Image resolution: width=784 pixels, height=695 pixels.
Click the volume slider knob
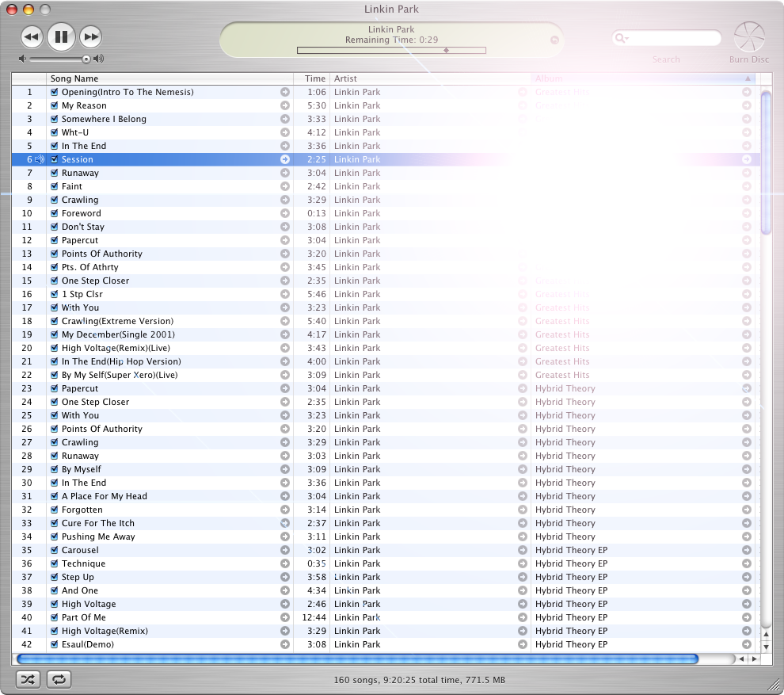(86, 59)
